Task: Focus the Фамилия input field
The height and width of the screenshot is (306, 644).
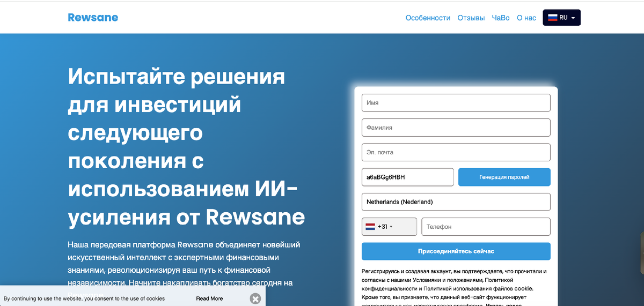Action: (456, 128)
